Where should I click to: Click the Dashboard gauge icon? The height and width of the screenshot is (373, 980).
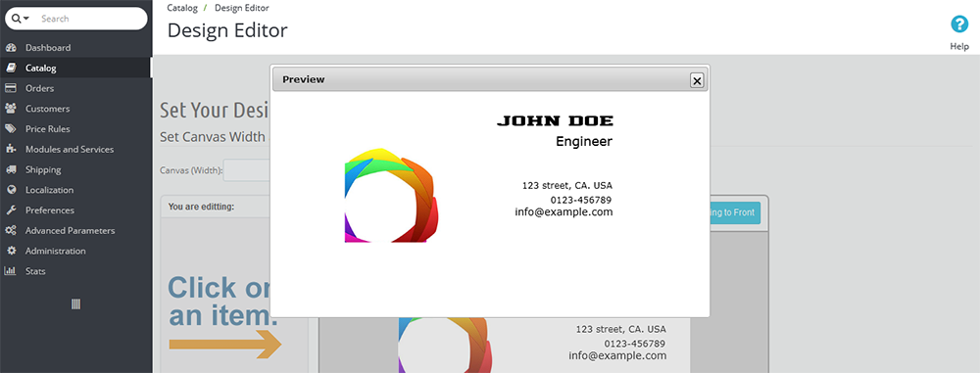click(x=11, y=48)
